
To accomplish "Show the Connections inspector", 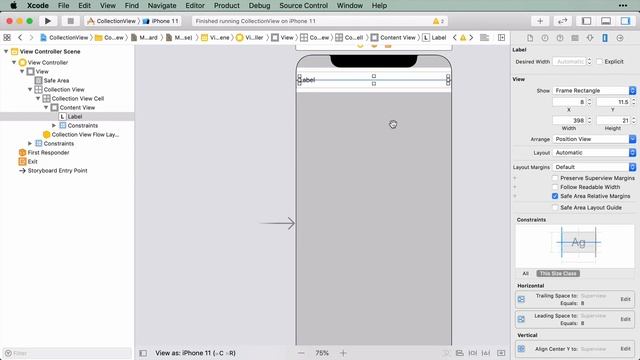I will (620, 38).
